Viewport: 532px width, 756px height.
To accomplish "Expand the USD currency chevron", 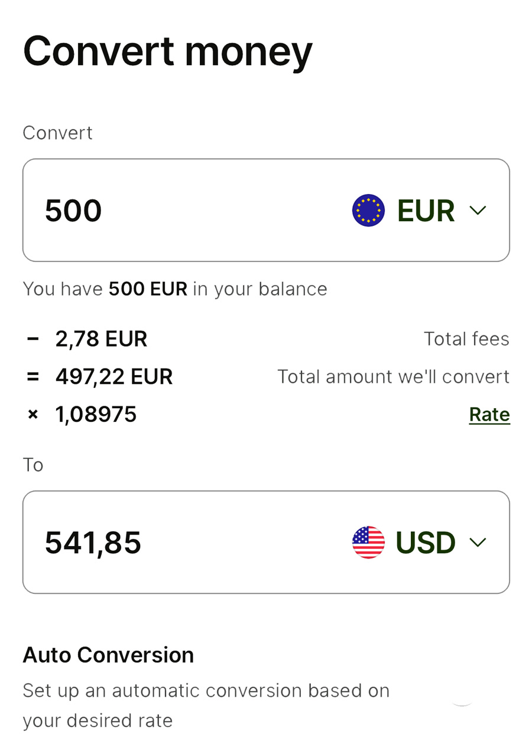I will coord(478,542).
